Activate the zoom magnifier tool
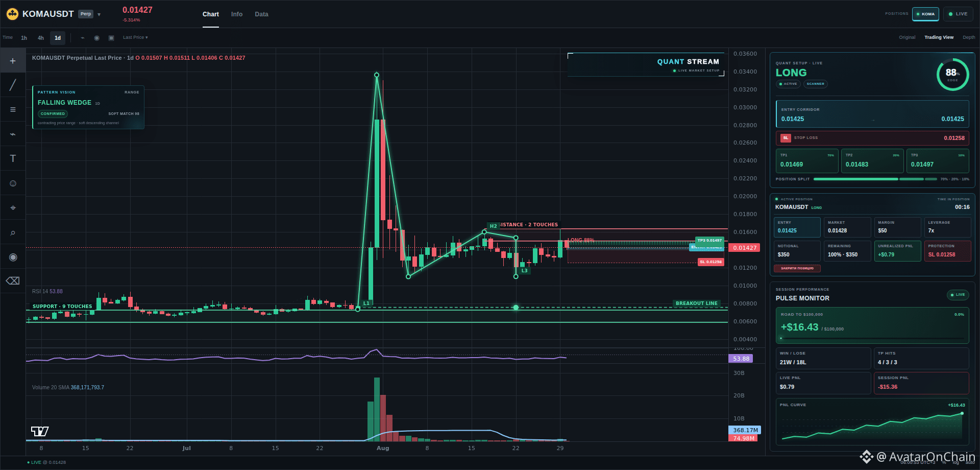Viewport: 980px width, 470px height. pyautogui.click(x=13, y=232)
